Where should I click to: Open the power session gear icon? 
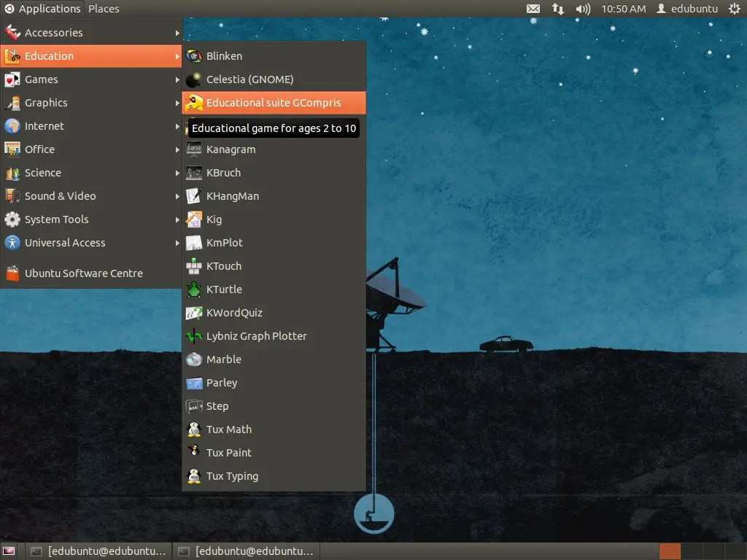[734, 9]
